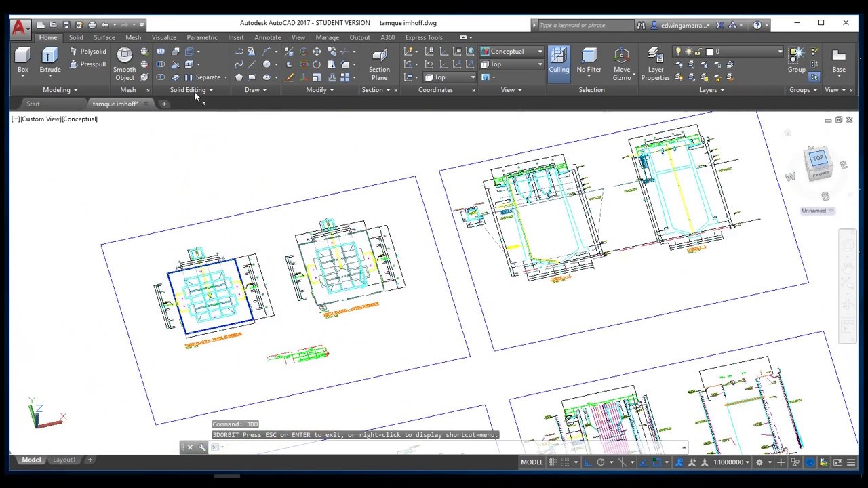Viewport: 868px width, 488px height.
Task: Activate the Presspull tool
Action: click(87, 64)
